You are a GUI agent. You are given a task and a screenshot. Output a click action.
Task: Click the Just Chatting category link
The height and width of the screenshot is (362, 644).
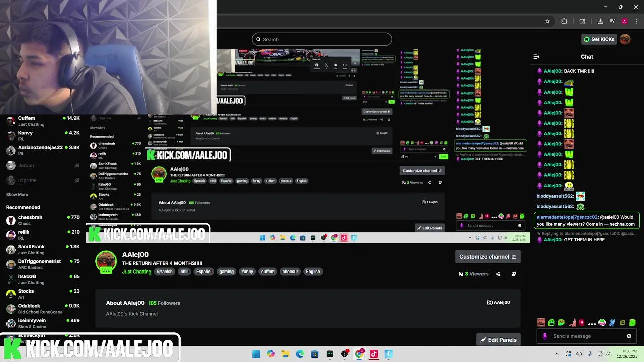point(137,271)
